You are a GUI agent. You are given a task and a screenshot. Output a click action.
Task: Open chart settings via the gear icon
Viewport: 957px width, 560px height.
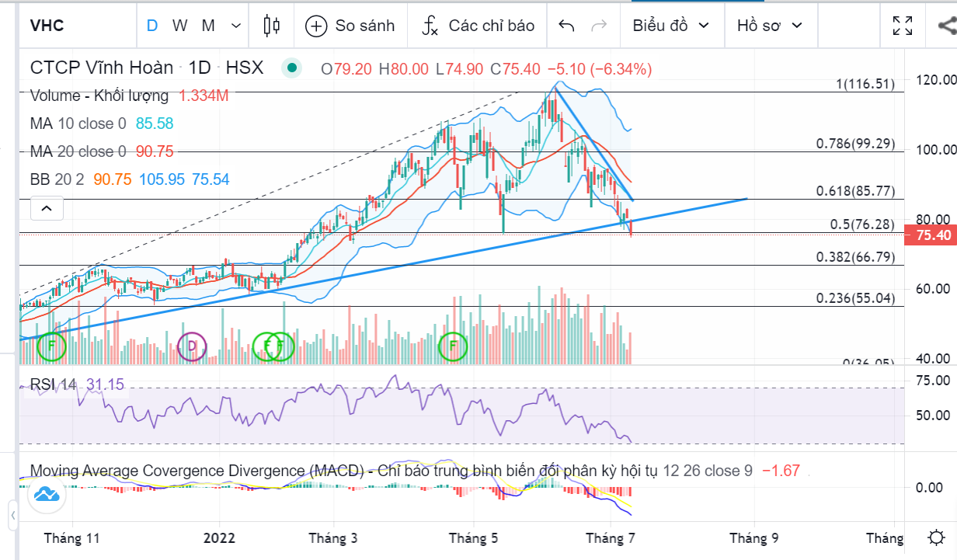(x=937, y=537)
